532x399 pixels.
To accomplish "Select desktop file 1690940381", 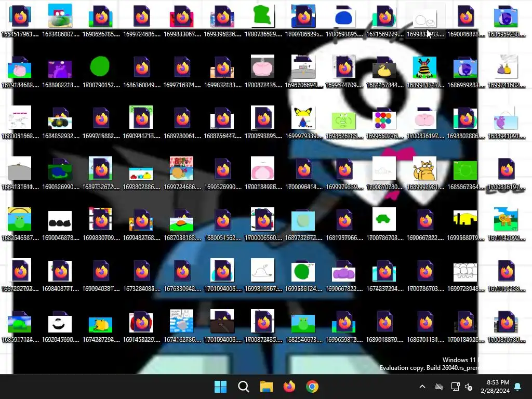I will pos(101,275).
